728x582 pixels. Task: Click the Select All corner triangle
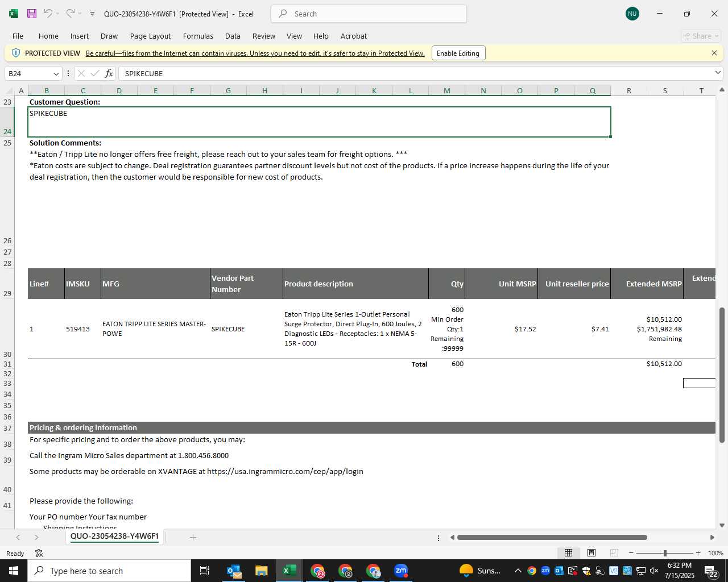(9, 90)
